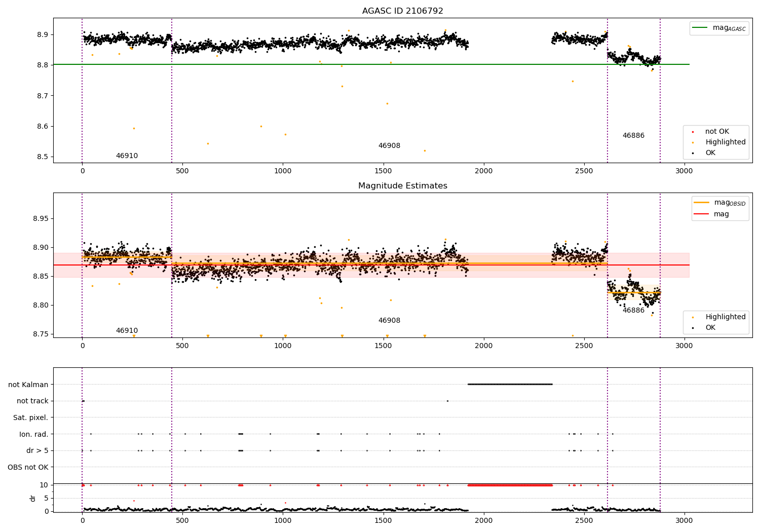Click the 'AGASC ID 2106792' plot title
The image size is (760, 532).
(403, 11)
